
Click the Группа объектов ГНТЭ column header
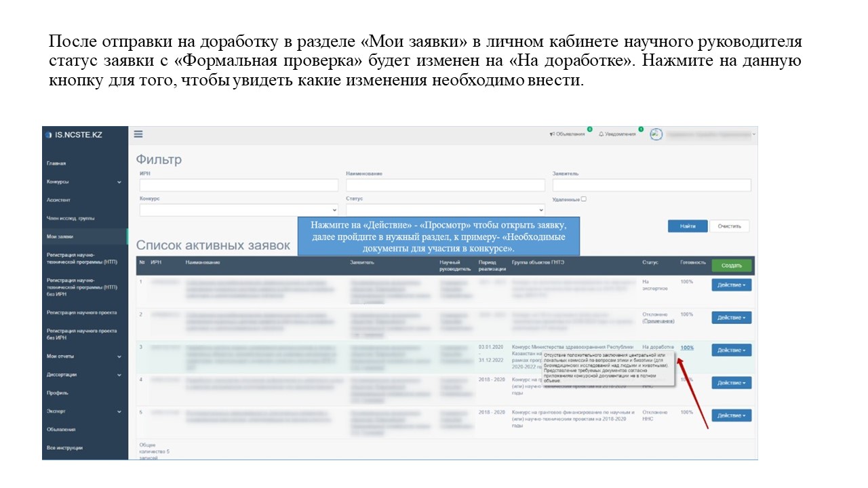point(538,262)
